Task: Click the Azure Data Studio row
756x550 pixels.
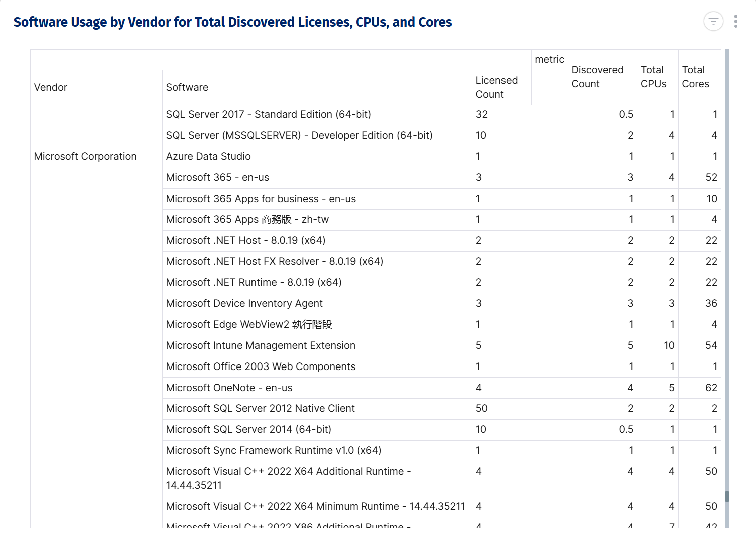Action: pos(208,156)
